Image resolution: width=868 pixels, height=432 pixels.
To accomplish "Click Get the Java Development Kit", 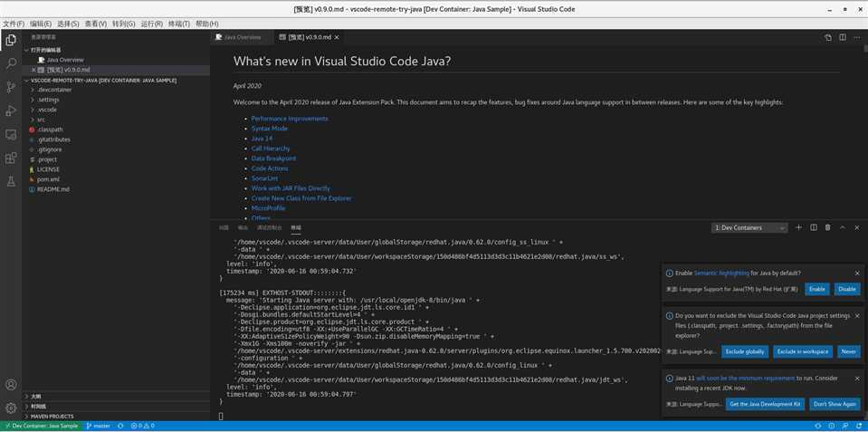I will coord(765,404).
